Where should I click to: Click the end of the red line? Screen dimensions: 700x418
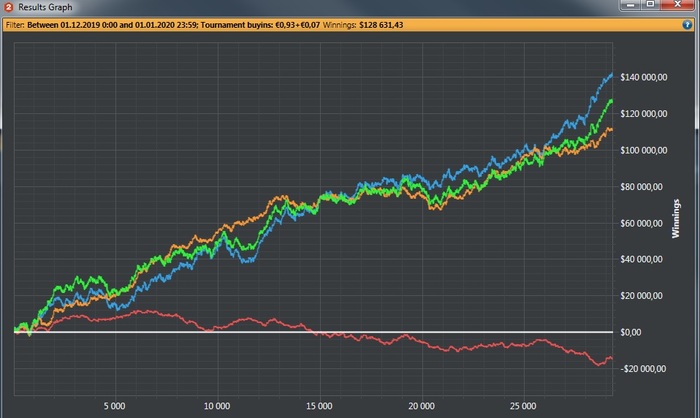611,358
